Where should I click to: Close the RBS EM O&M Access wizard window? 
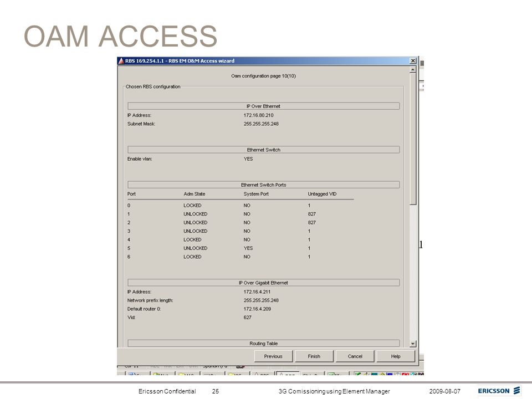point(412,61)
